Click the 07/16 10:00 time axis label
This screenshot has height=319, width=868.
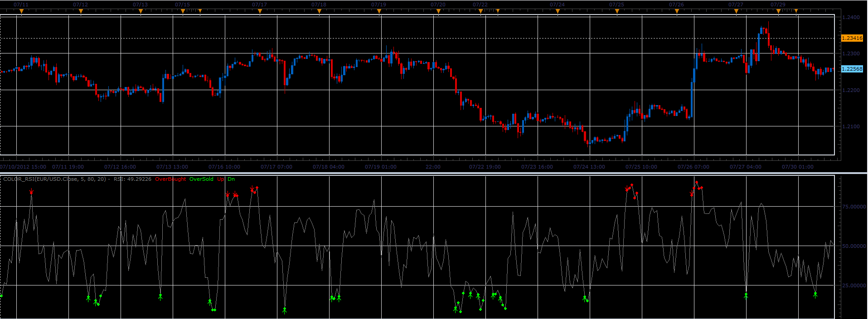click(x=224, y=167)
